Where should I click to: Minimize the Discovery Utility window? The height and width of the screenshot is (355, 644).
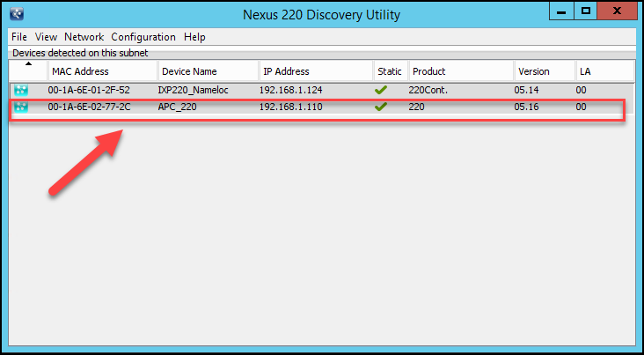561,11
